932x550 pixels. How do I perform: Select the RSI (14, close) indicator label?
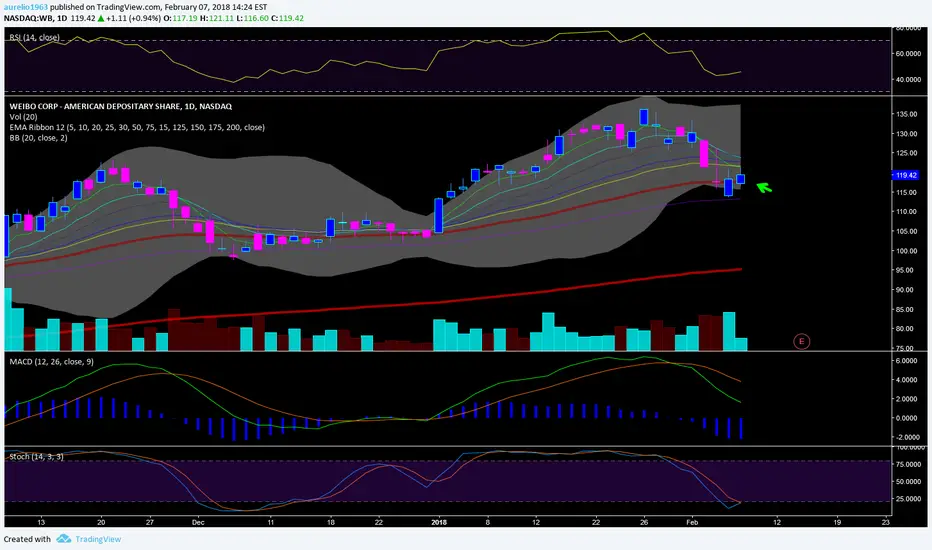click(x=34, y=37)
